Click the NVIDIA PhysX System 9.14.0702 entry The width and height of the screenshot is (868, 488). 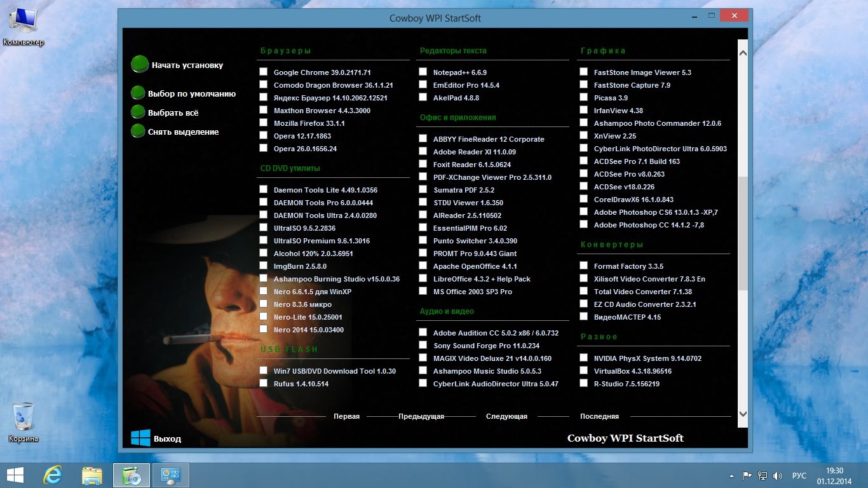(648, 358)
